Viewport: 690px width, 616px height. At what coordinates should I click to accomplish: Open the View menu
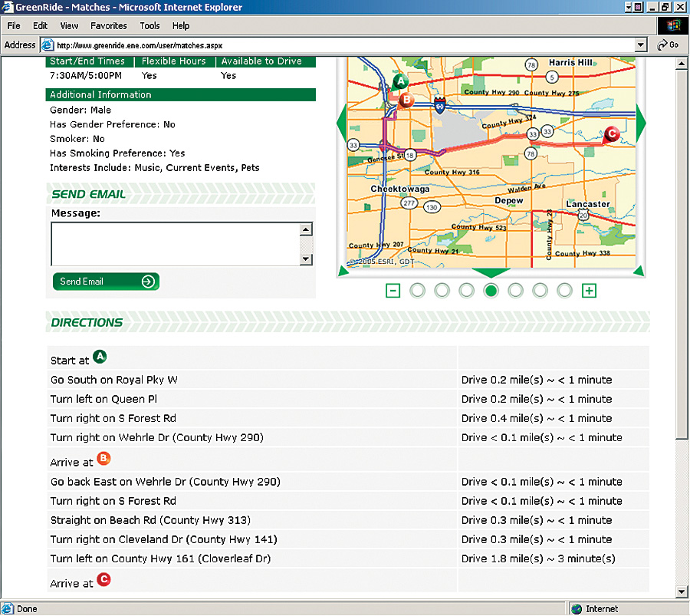tap(69, 25)
